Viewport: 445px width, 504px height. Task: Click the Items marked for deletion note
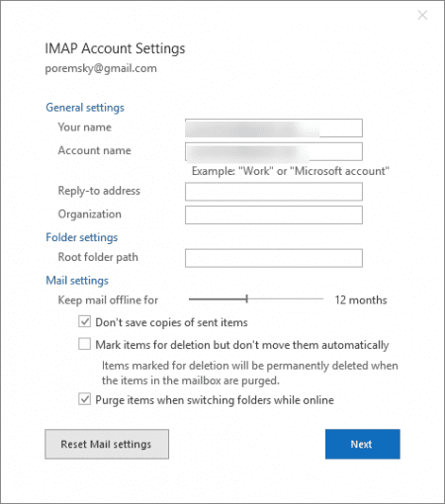point(250,373)
